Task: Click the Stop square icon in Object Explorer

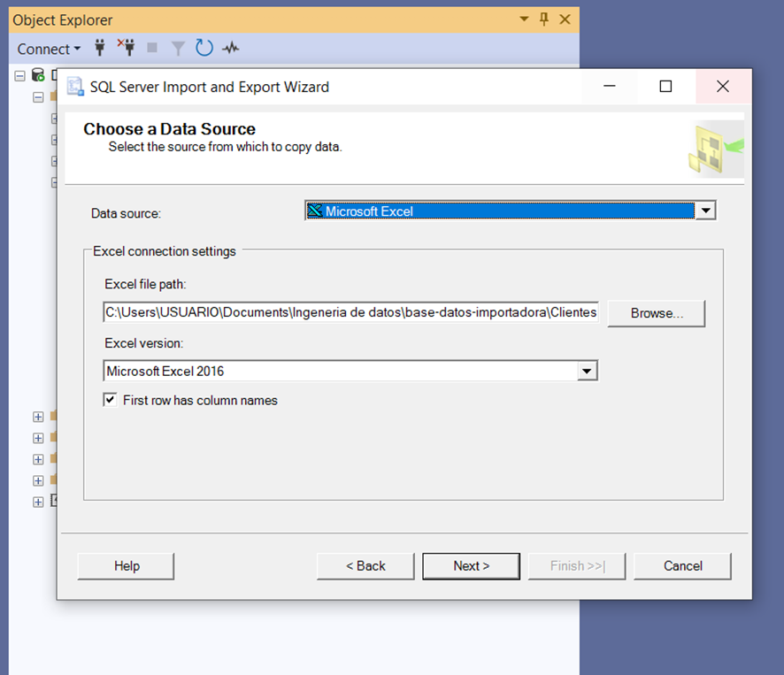Action: pos(152,48)
